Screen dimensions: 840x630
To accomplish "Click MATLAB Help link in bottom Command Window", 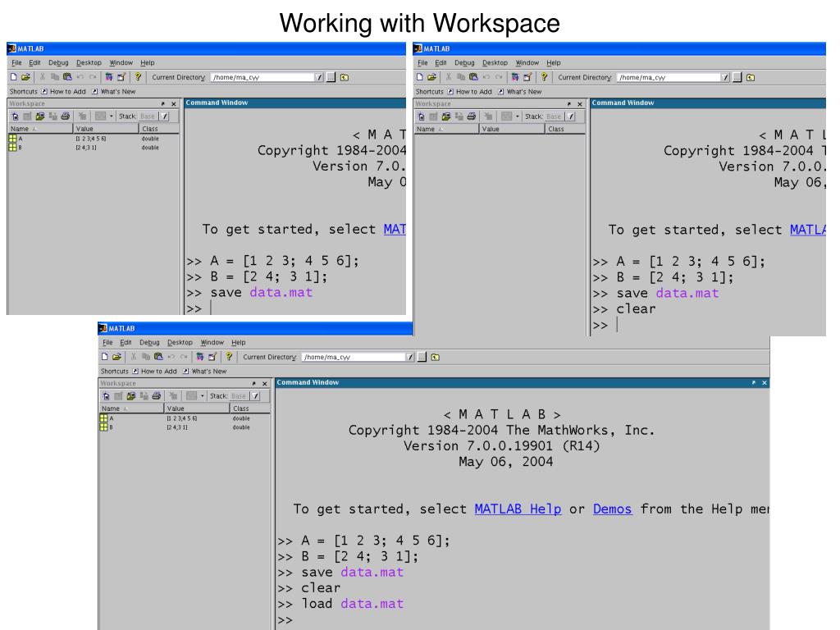I will pyautogui.click(x=518, y=509).
